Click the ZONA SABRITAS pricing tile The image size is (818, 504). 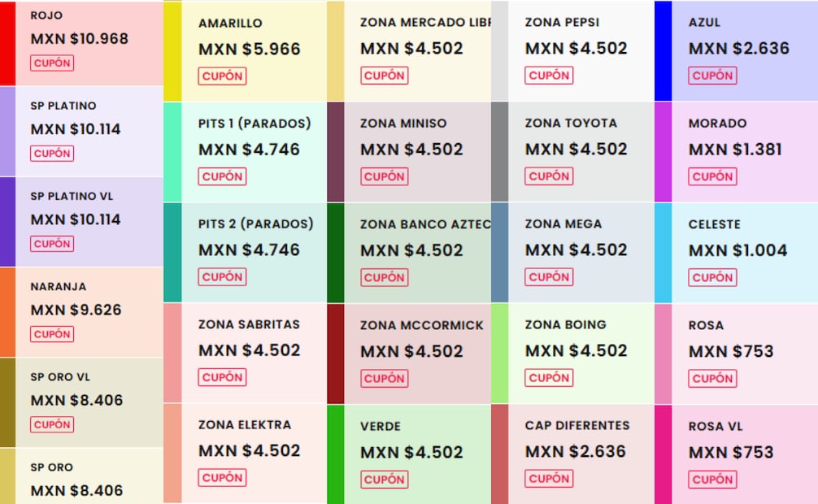click(x=244, y=351)
